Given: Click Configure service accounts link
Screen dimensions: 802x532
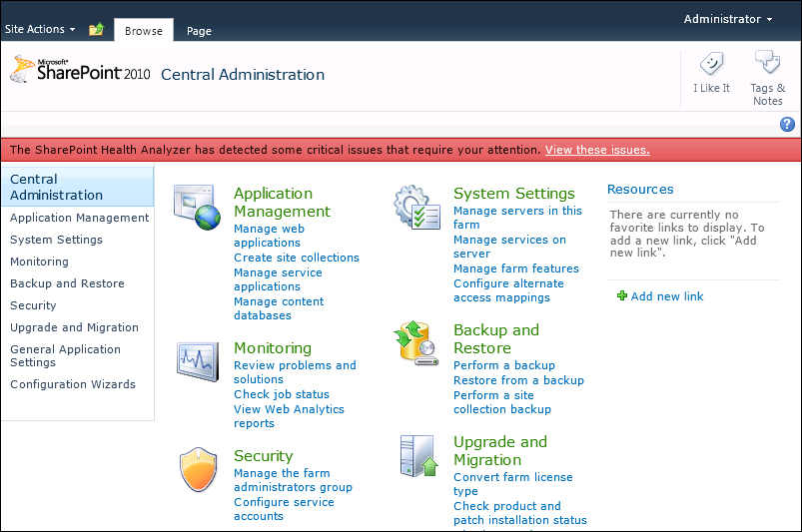Looking at the screenshot, I should click(x=284, y=509).
